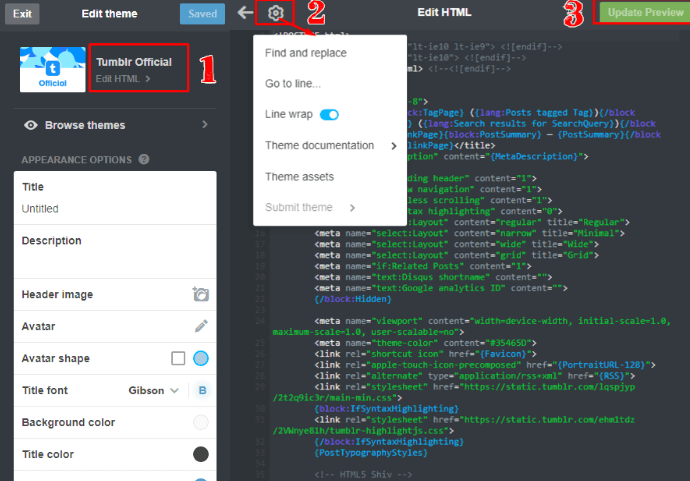Toggle bold B for title font

[x=202, y=390]
